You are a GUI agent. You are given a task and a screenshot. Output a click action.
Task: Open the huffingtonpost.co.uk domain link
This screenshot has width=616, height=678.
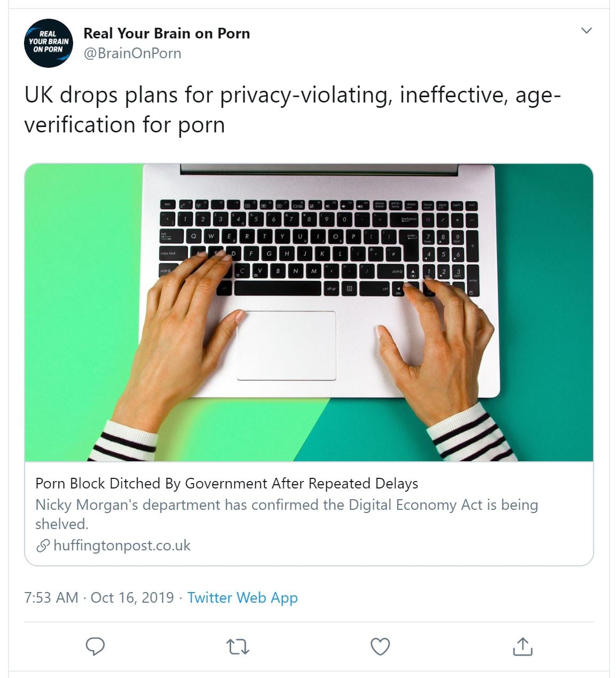[122, 546]
